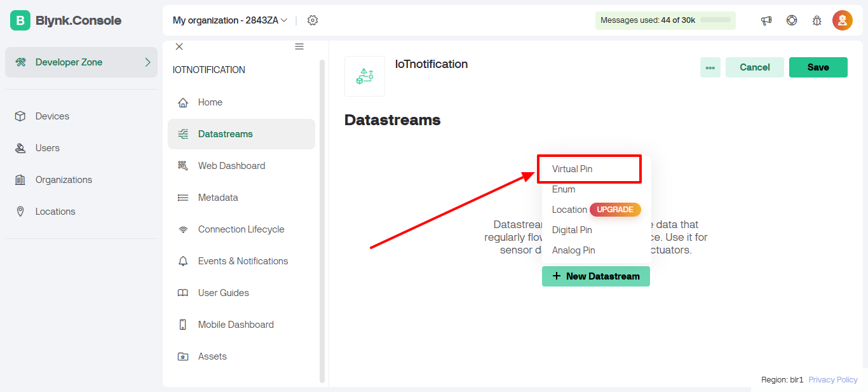Click the Datastreams sliders icon
868x392 pixels.
coord(183,134)
